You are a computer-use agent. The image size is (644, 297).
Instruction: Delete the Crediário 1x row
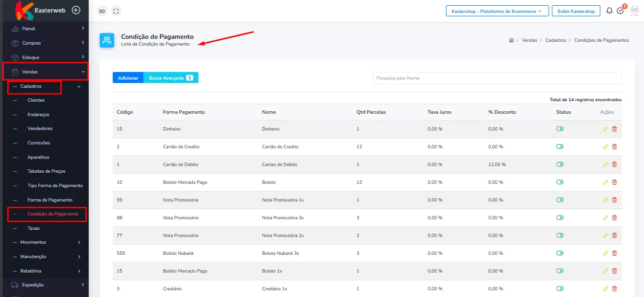coord(614,289)
